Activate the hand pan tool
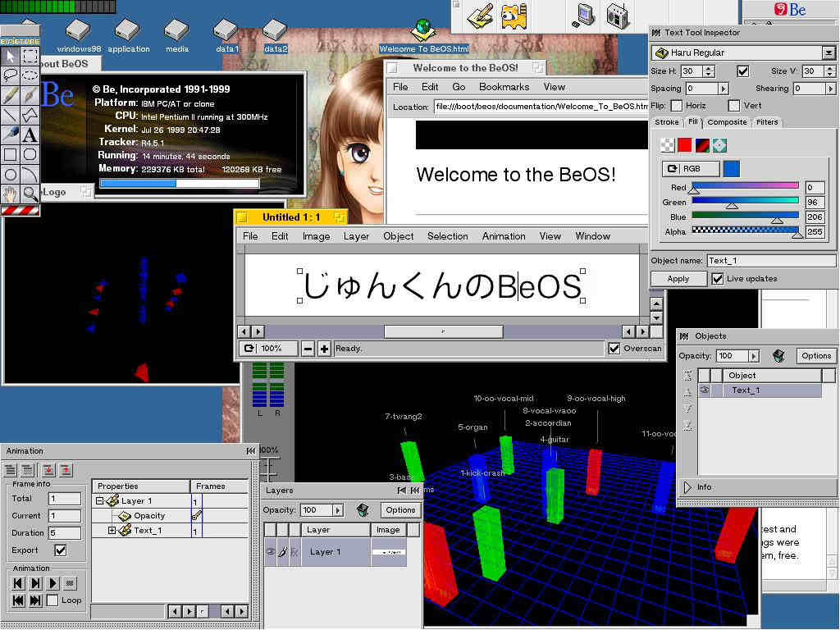The image size is (840, 630). tap(10, 194)
